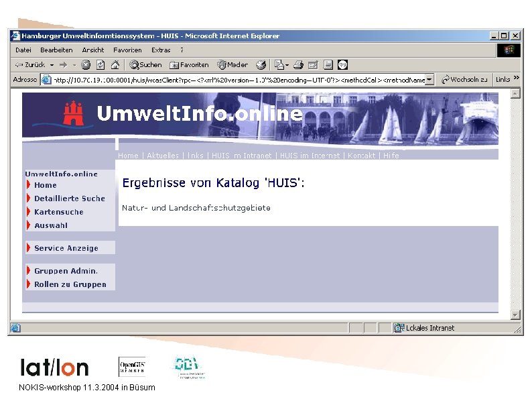This screenshot has height=399, width=532.
Task: Click the Ergebnisse von Katalog 'HUIS' heading
Action: point(213,182)
